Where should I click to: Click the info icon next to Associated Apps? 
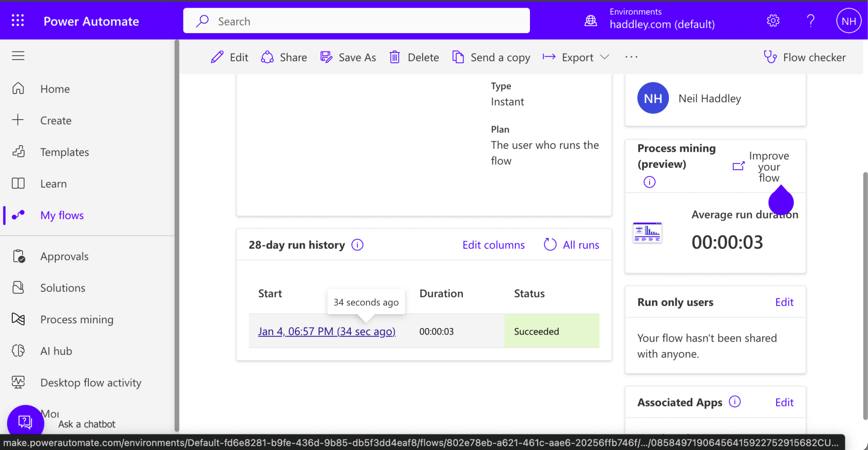[x=735, y=402]
